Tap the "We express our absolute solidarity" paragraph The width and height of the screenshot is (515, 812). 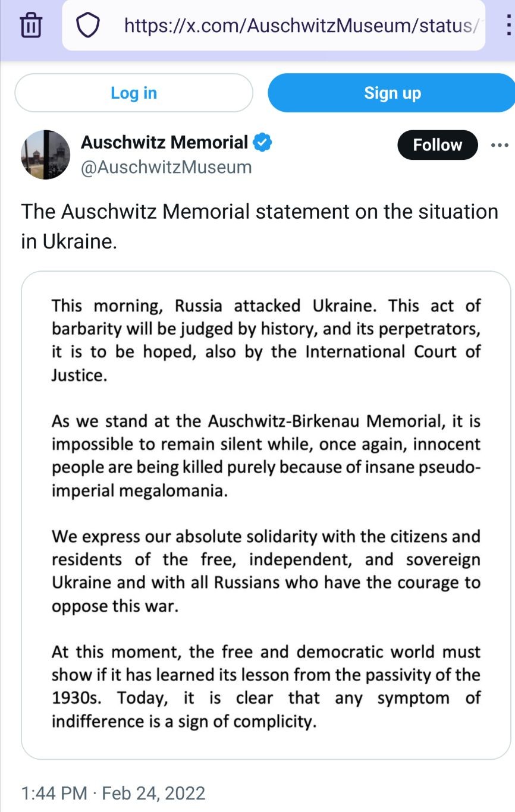pos(266,571)
